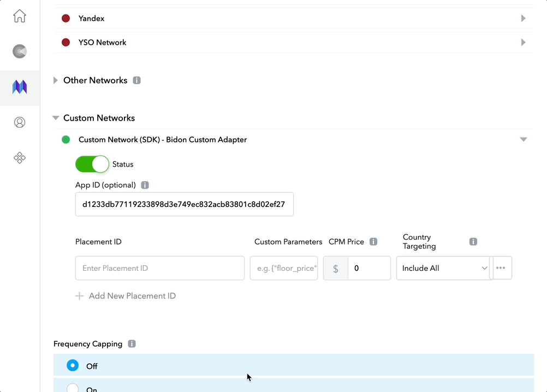547x392 pixels.
Task: Click Add New Placement ID
Action: (x=132, y=296)
